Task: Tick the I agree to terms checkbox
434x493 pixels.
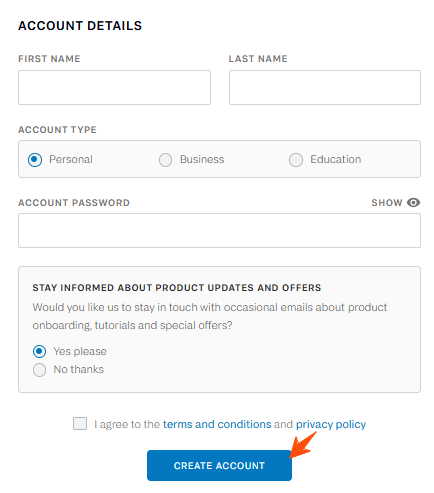Action: click(x=80, y=424)
